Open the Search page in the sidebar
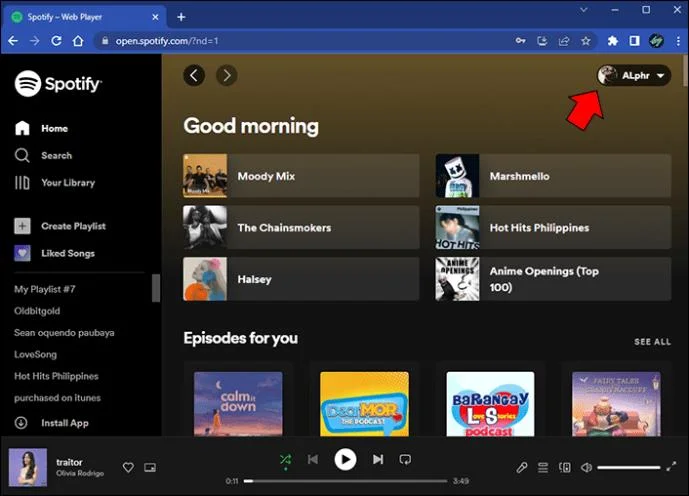The height and width of the screenshot is (496, 689). [x=43, y=156]
